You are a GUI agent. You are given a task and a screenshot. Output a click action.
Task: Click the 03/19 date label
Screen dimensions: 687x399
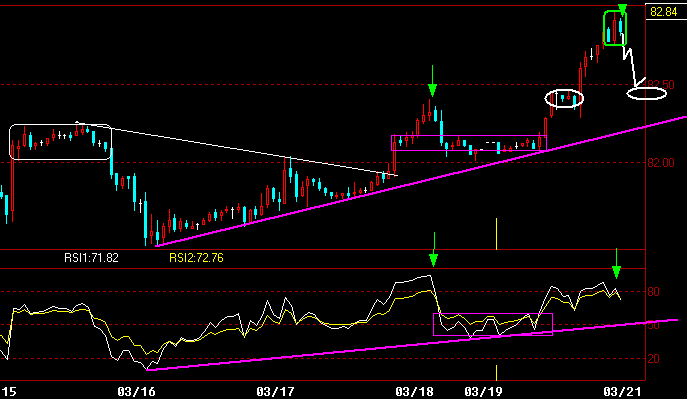tap(483, 392)
